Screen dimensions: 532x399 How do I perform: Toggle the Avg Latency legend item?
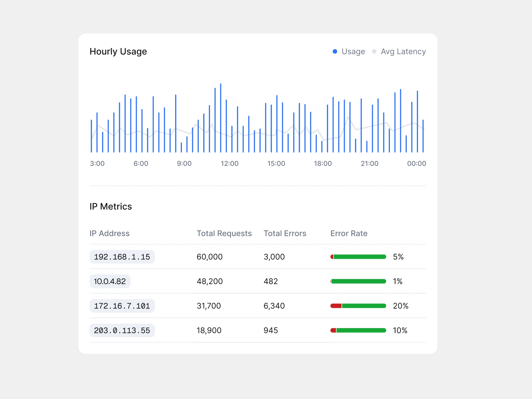[x=399, y=51]
